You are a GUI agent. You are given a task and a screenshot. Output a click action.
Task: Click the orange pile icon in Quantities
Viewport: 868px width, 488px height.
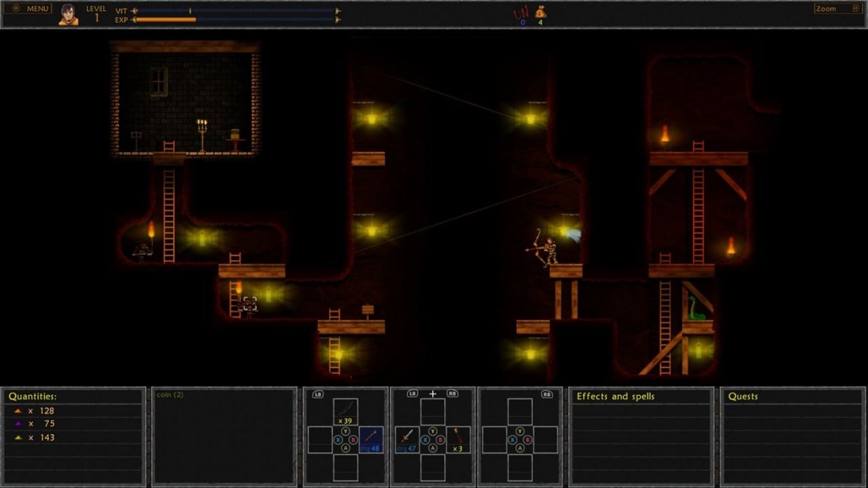(18, 411)
